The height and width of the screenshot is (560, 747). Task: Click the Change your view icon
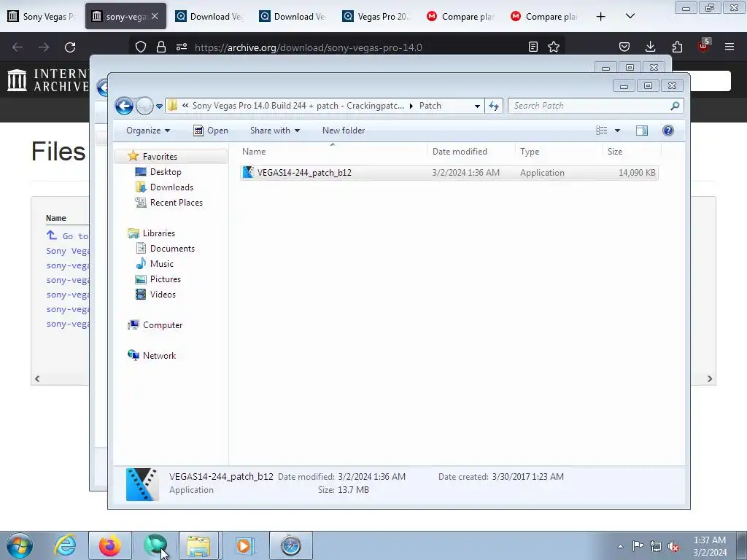(x=602, y=131)
